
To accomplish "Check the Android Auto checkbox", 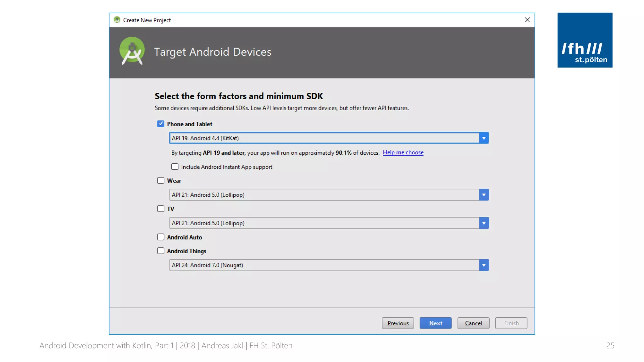I will click(x=161, y=237).
